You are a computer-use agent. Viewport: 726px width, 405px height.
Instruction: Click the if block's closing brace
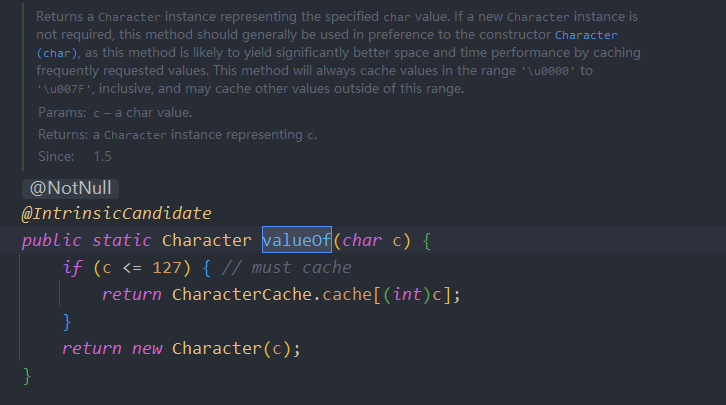[67, 322]
